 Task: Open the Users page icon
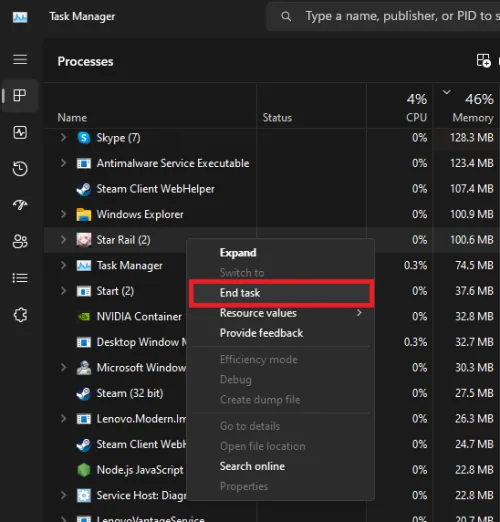[20, 241]
